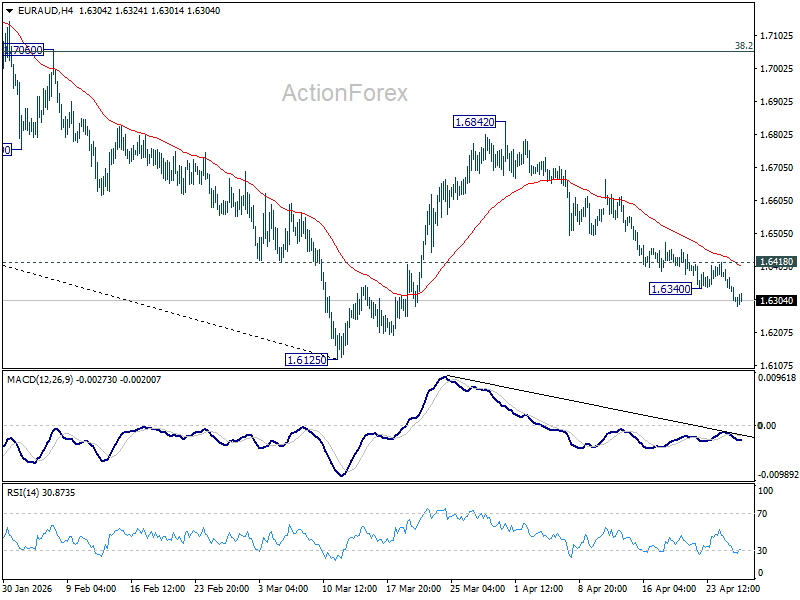Click the 1.63400 support price label
Viewport: 800px width, 600px height.
[670, 289]
